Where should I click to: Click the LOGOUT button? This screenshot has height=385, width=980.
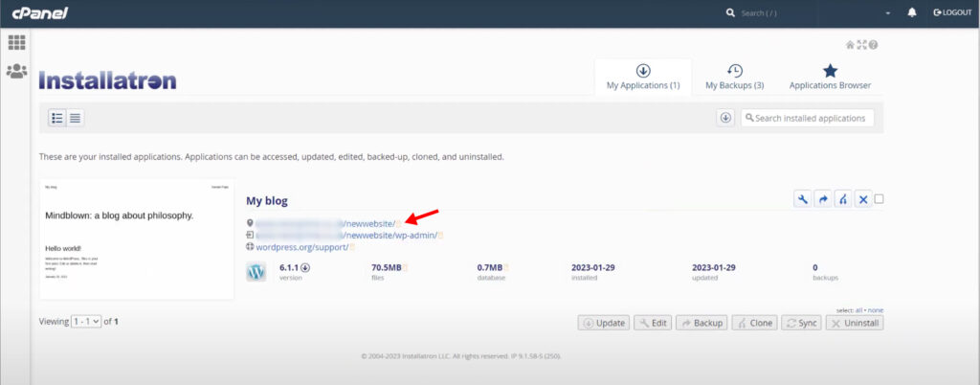click(952, 12)
